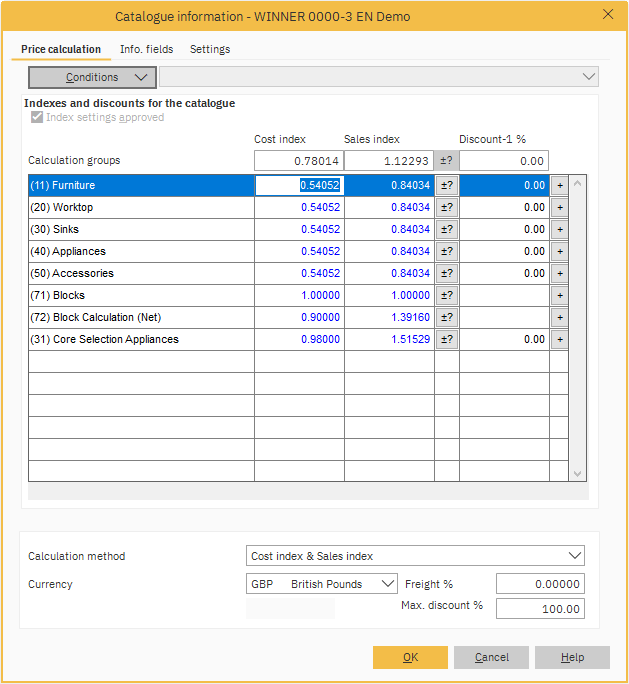Image resolution: width=629 pixels, height=684 pixels.
Task: Toggle the Index settings approved checkbox
Action: [x=37, y=117]
